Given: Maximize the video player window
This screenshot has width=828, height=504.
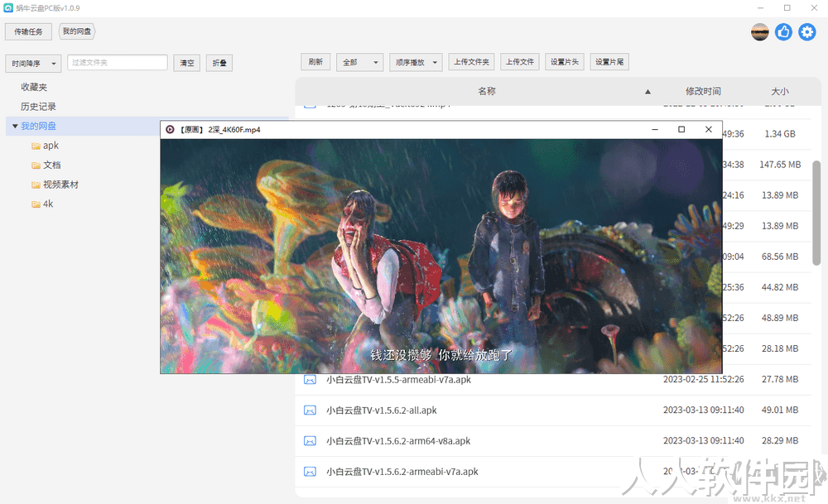Looking at the screenshot, I should click(x=681, y=129).
